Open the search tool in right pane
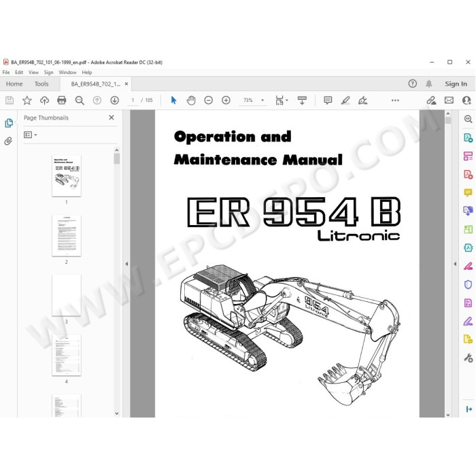The width and height of the screenshot is (476, 476). click(x=468, y=119)
